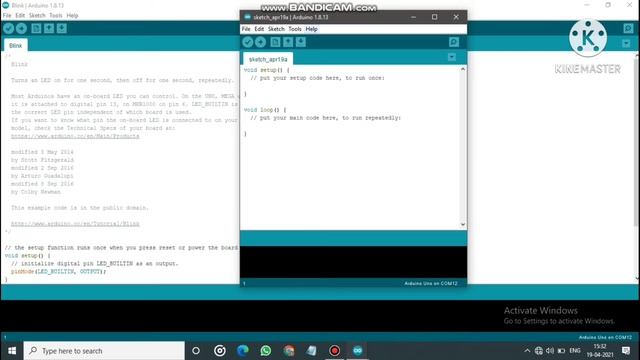This screenshot has width=640, height=360.
Task: Open the arduino.cc Tutorial/Blink link
Action: pyautogui.click(x=75, y=224)
